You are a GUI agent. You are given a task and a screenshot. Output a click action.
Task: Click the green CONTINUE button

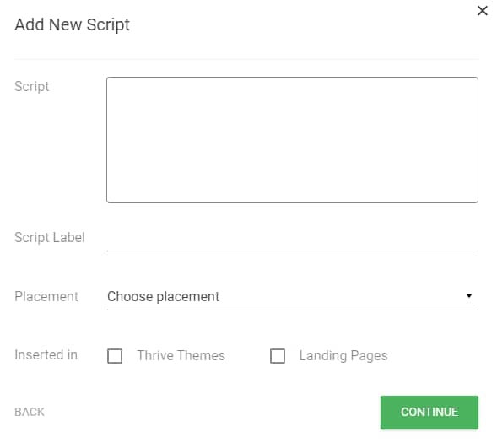point(429,413)
